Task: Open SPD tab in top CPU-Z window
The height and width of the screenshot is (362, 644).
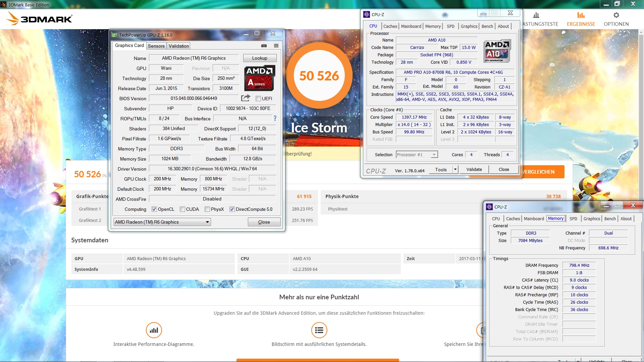Action: [x=450, y=26]
